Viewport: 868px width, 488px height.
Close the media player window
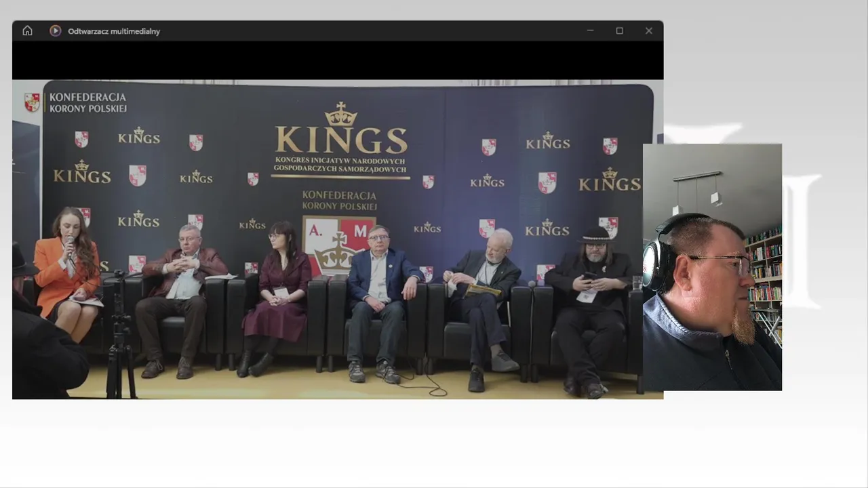click(649, 30)
